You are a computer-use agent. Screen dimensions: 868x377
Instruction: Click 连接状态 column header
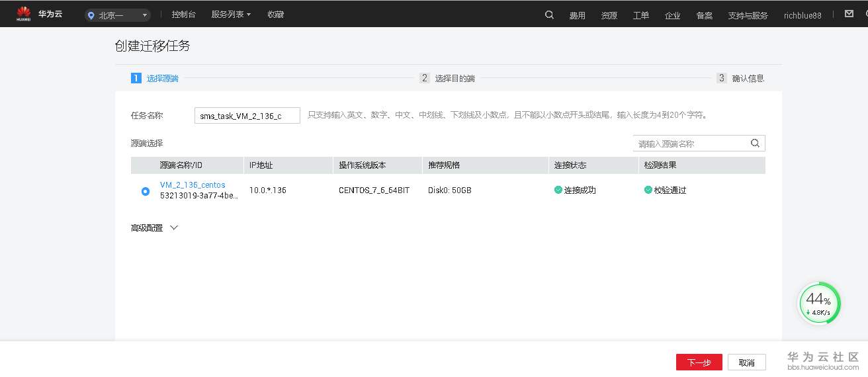point(570,165)
